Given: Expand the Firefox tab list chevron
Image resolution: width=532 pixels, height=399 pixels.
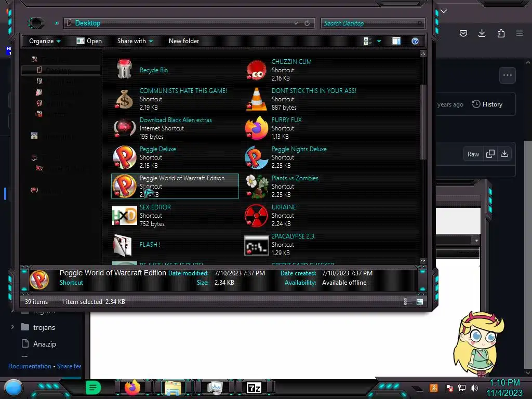Looking at the screenshot, I should pos(444,11).
